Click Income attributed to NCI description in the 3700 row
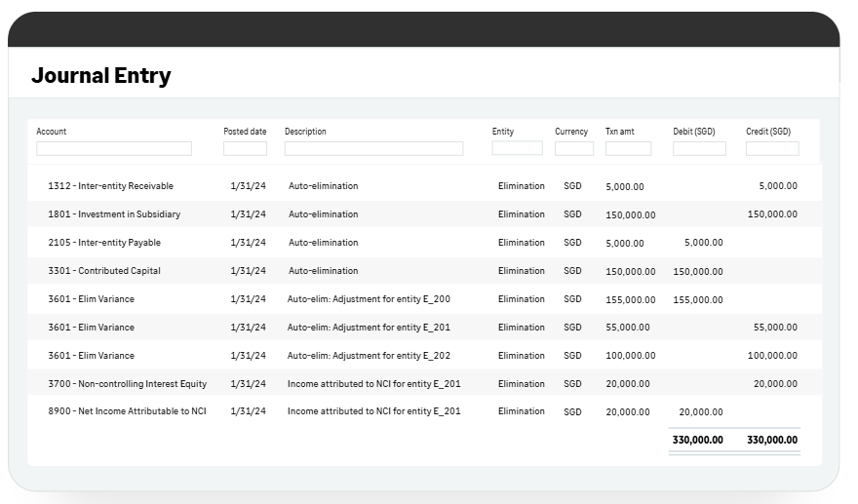This screenshot has height=504, width=858. tap(374, 384)
